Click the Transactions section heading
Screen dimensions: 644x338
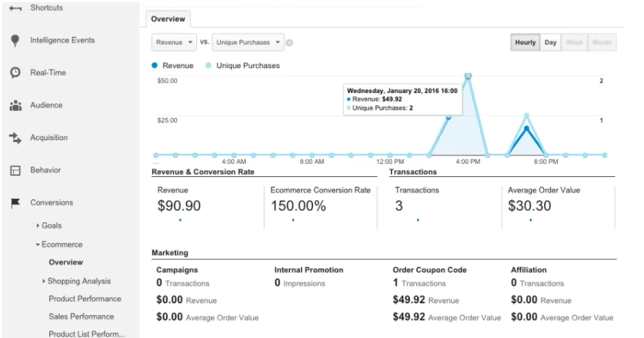pos(413,172)
